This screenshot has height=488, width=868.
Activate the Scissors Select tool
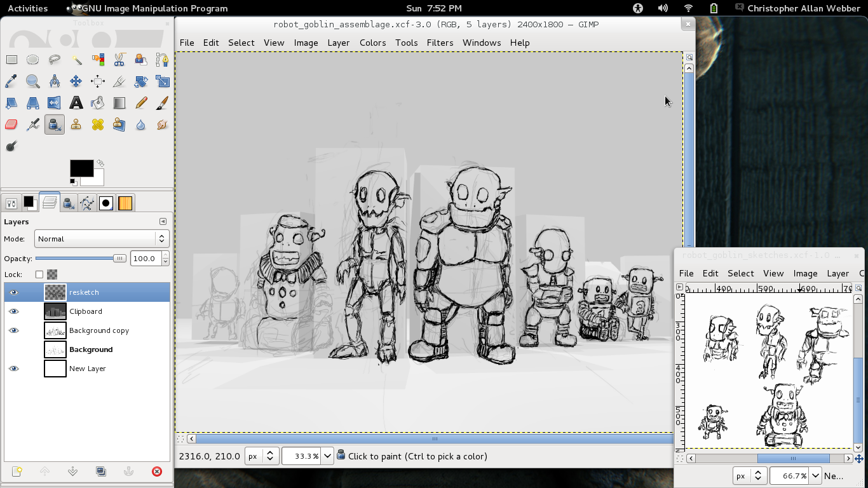point(119,60)
